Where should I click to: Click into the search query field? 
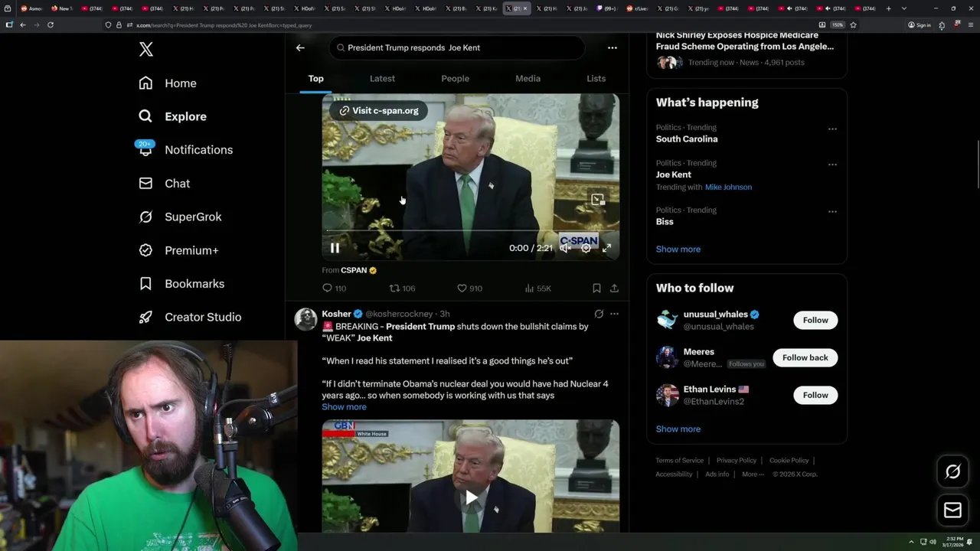pos(456,47)
